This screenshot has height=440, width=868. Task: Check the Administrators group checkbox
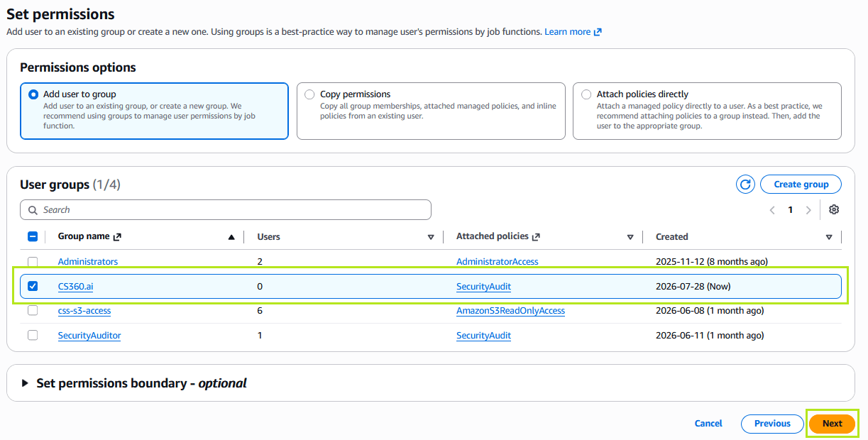click(33, 262)
